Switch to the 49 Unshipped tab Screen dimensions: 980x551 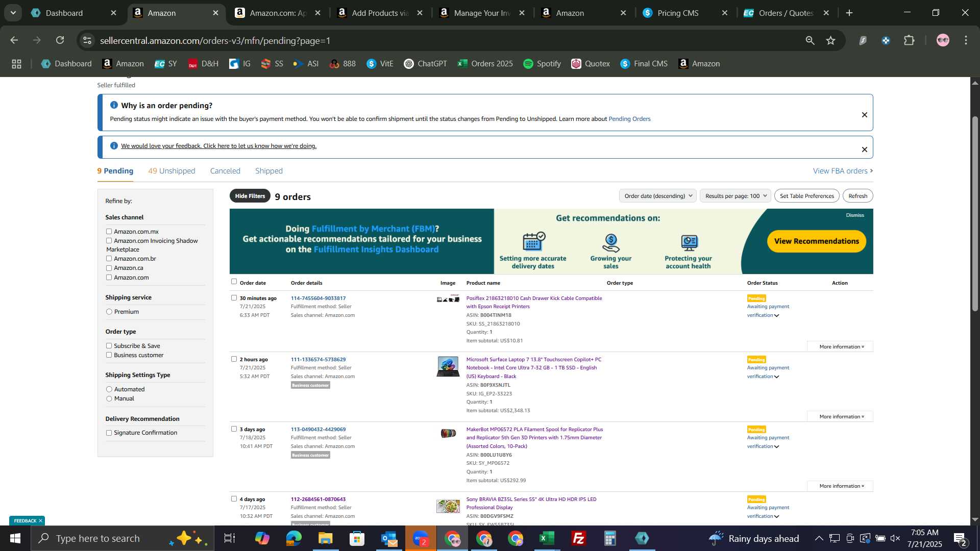[x=171, y=171]
